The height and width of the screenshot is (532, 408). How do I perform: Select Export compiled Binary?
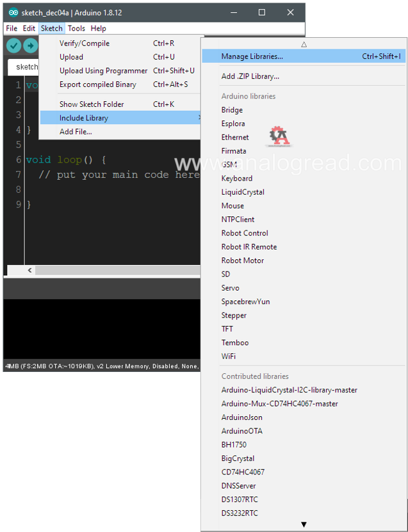(x=120, y=85)
